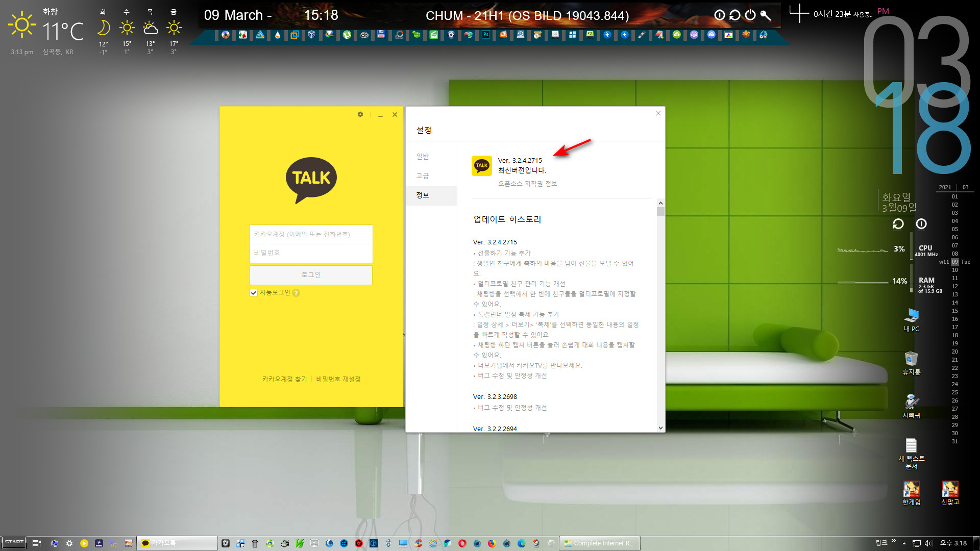Viewport: 980px width, 551px height.
Task: Click the wrench icon in the top bar
Action: 766,15
